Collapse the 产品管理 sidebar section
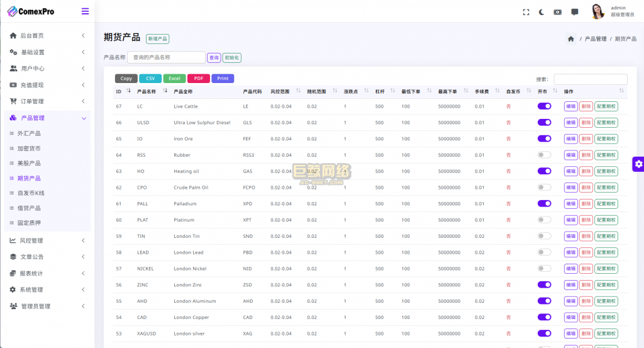This screenshot has width=644, height=348. [47, 118]
